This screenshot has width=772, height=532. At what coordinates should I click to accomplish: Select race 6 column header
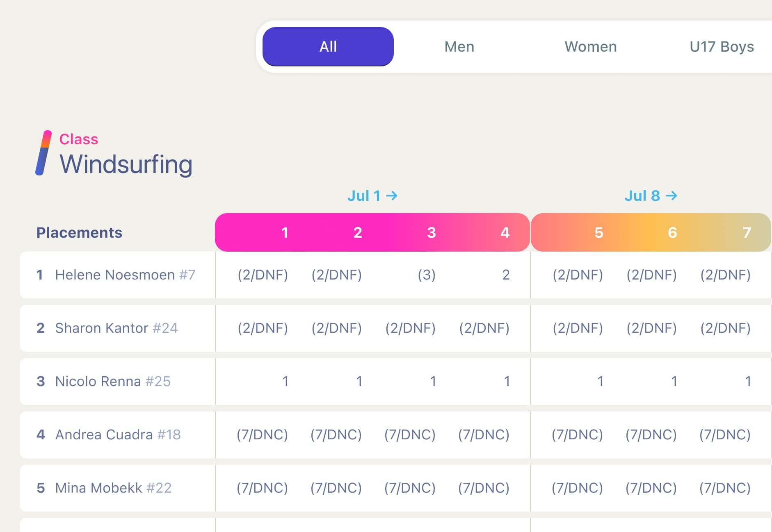[672, 233]
